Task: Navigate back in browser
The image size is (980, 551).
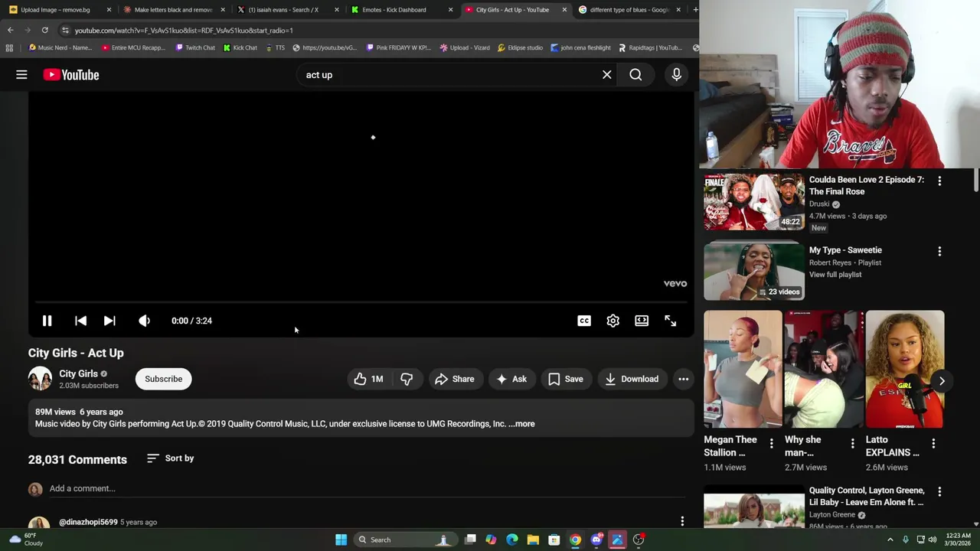Action: 10,30
